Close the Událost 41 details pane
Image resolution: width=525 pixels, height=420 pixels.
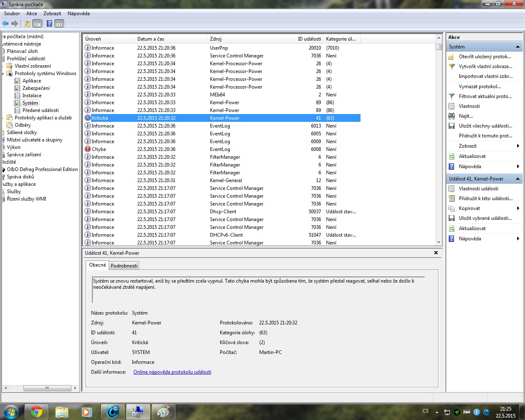tap(436, 253)
